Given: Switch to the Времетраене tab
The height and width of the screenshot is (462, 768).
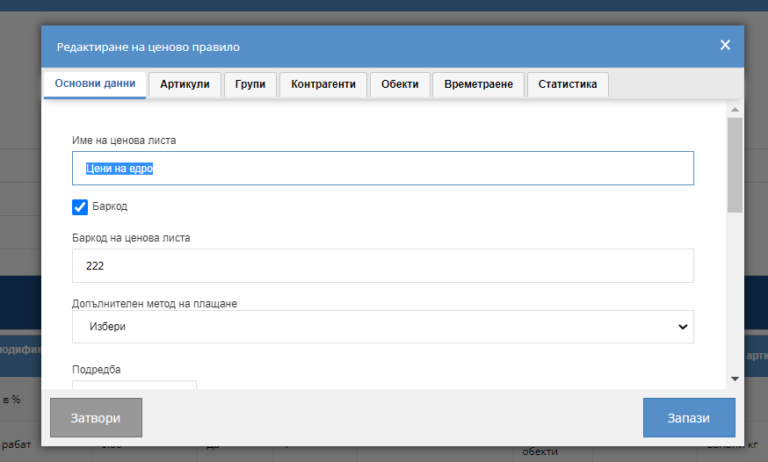Looking at the screenshot, I should click(x=478, y=85).
